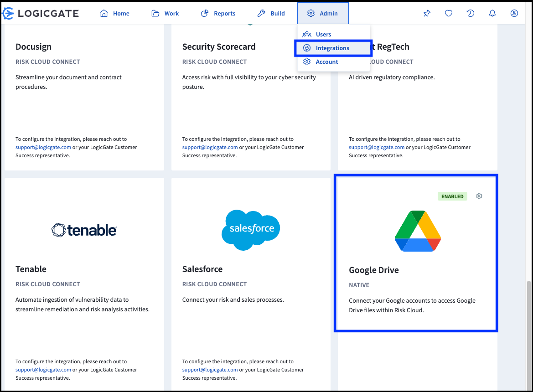Image resolution: width=533 pixels, height=392 pixels.
Task: Click the Salesforce card title
Action: coord(202,269)
